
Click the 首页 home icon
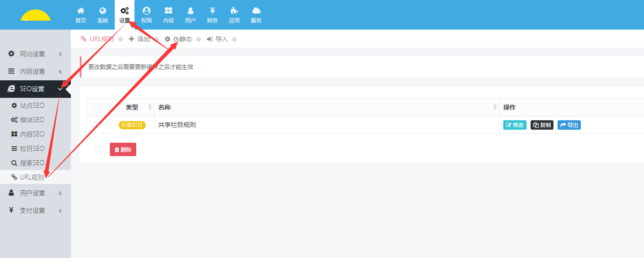coord(81,11)
